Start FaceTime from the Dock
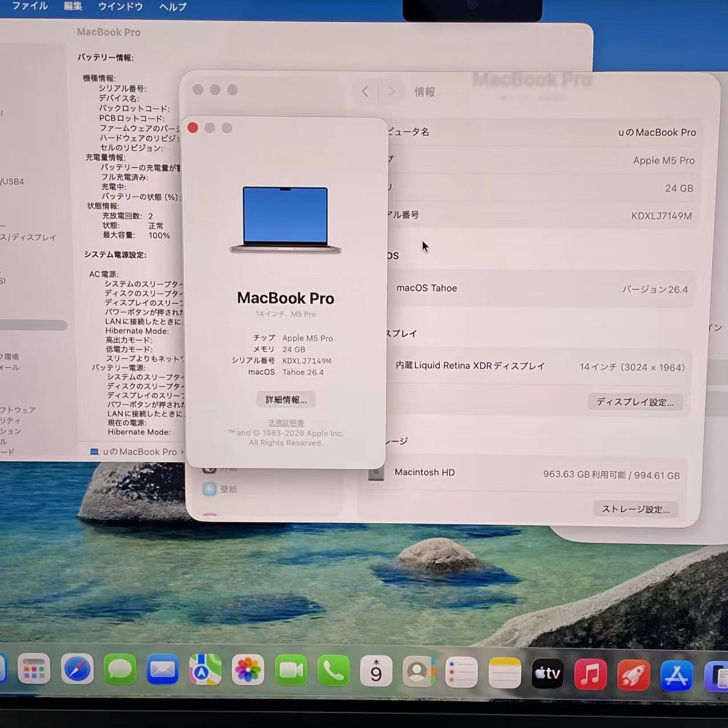The width and height of the screenshot is (728, 728). click(x=291, y=670)
